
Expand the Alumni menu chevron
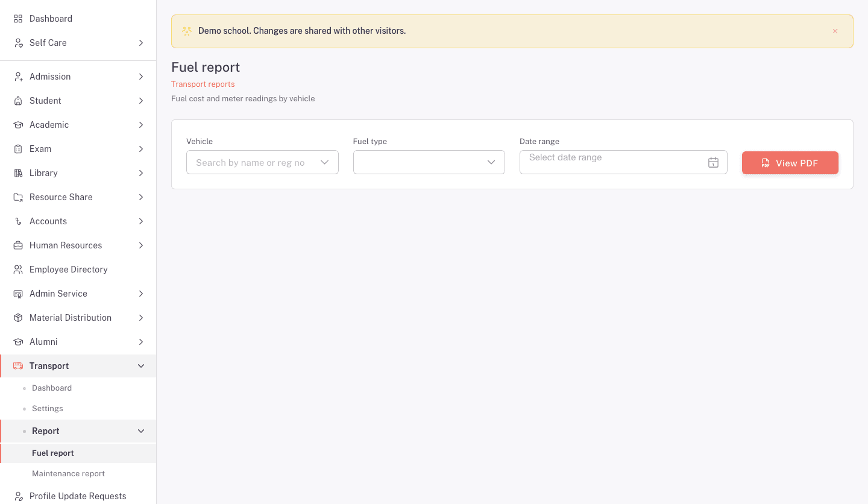tap(141, 342)
